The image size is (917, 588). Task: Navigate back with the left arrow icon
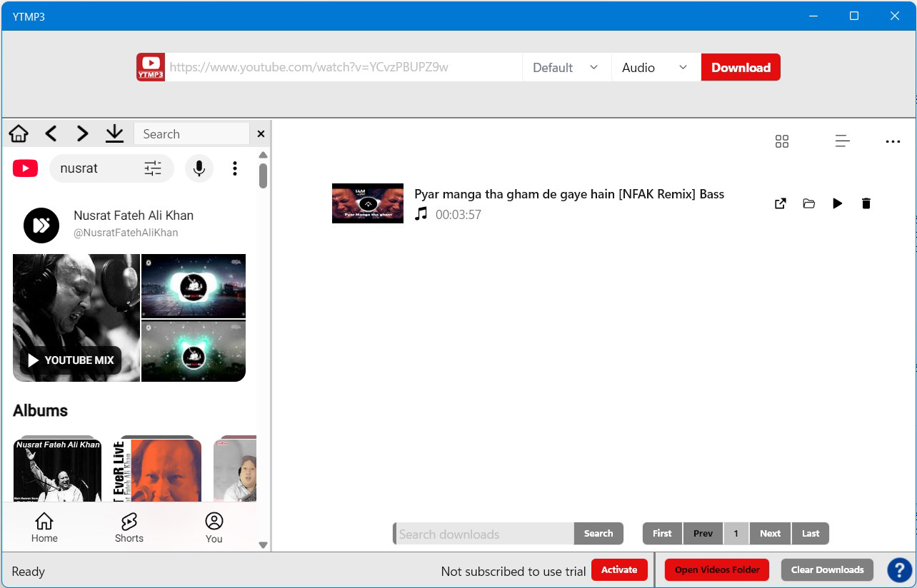[51, 133]
